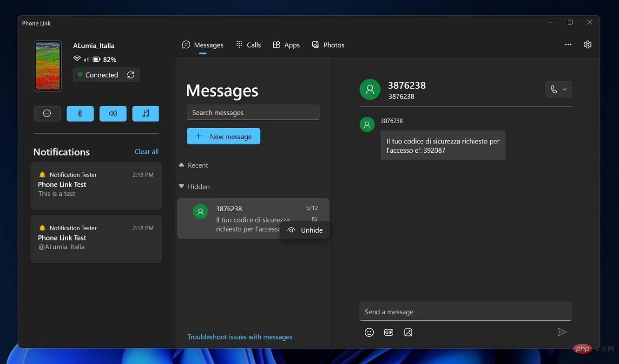Open the 3876238 conversation in list
Screen dimensions: 619x364
coord(253,219)
